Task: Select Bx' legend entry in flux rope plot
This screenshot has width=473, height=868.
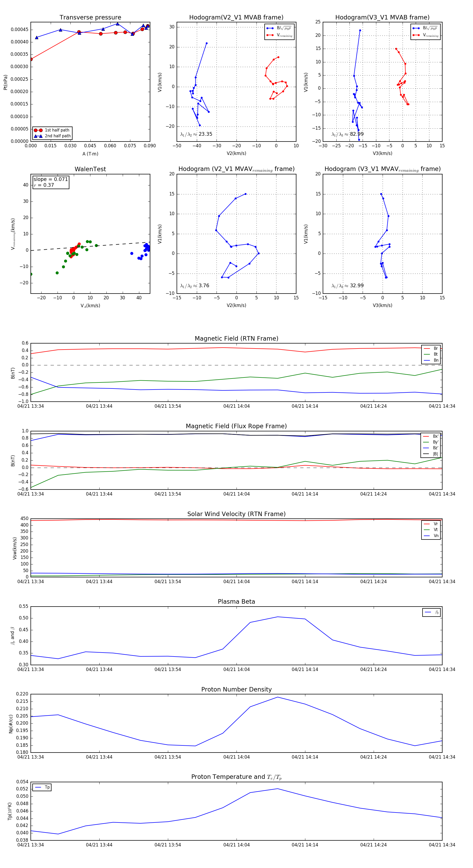Action: [x=431, y=436]
